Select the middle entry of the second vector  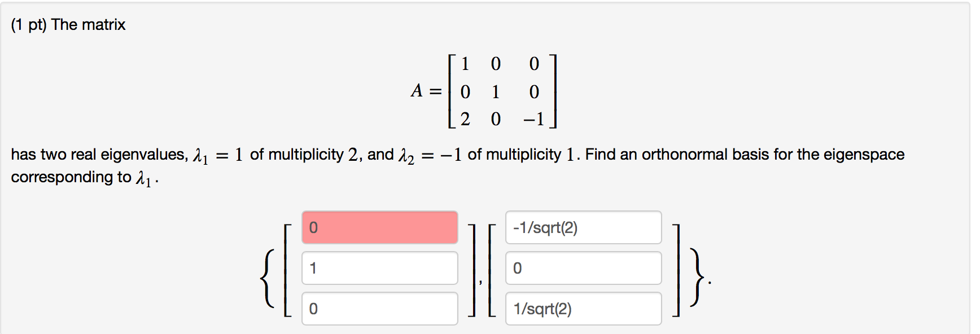(x=583, y=268)
